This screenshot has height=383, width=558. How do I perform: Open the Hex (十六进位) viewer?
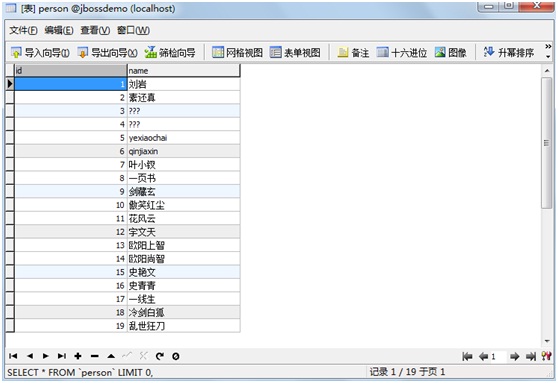tap(402, 53)
